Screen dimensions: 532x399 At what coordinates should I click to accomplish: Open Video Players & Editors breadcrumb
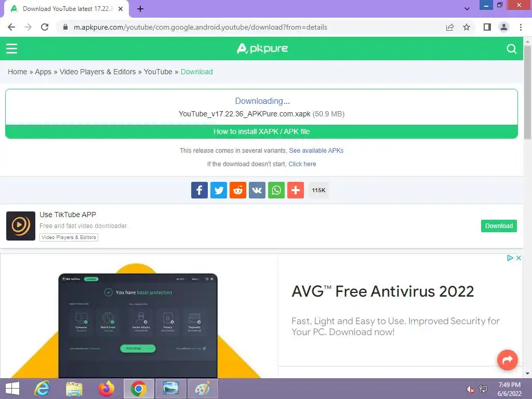click(x=98, y=72)
